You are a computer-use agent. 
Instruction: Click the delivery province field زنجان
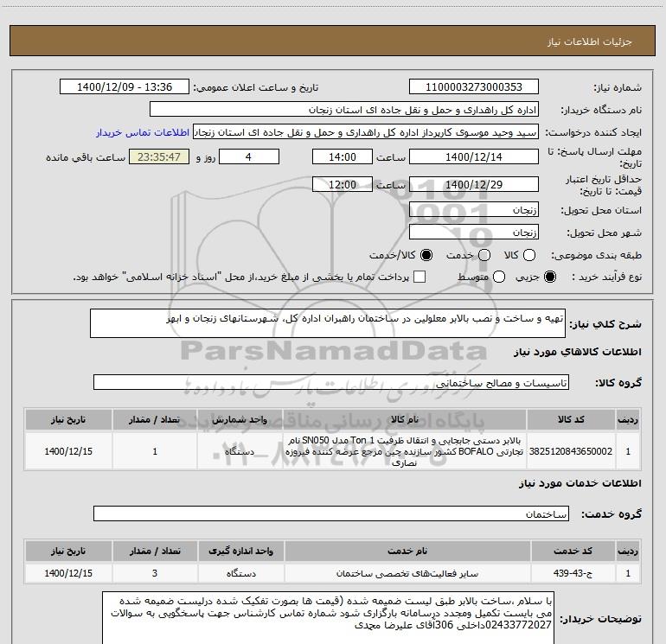tap(474, 210)
